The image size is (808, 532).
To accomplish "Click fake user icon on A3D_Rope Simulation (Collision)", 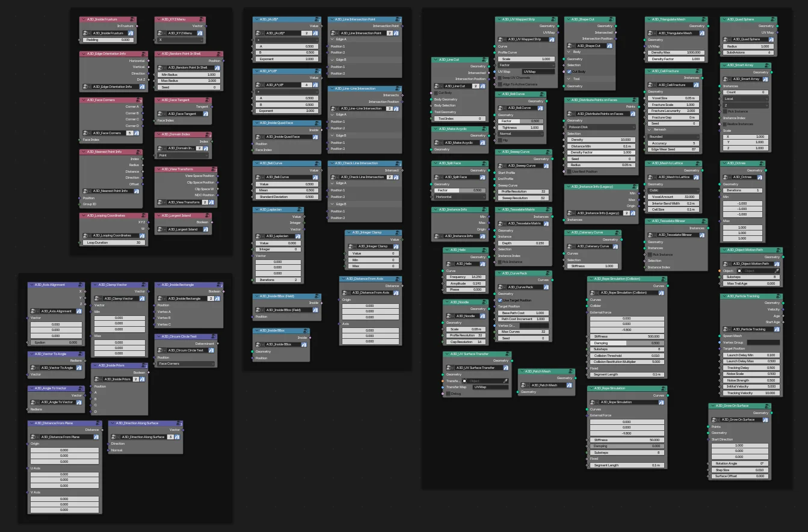I will (661, 293).
